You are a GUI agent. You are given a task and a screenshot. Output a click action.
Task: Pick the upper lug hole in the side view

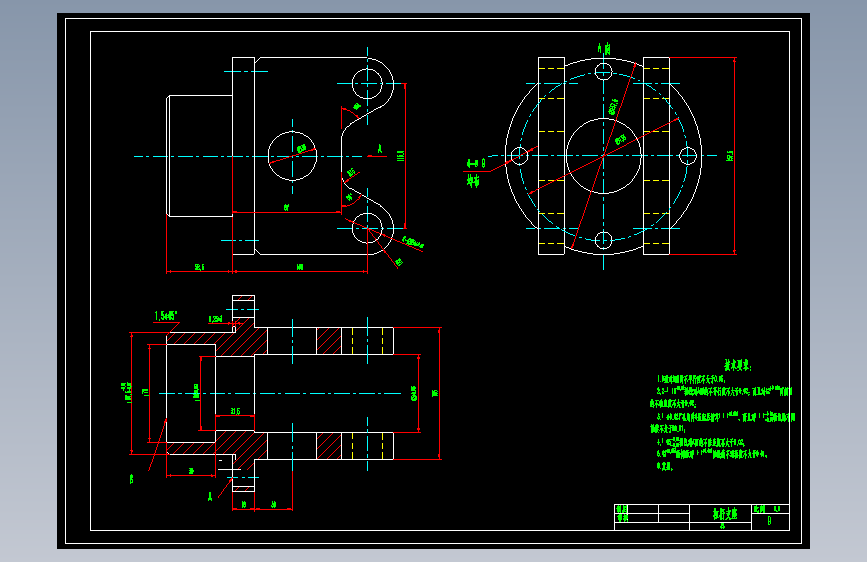point(367,84)
